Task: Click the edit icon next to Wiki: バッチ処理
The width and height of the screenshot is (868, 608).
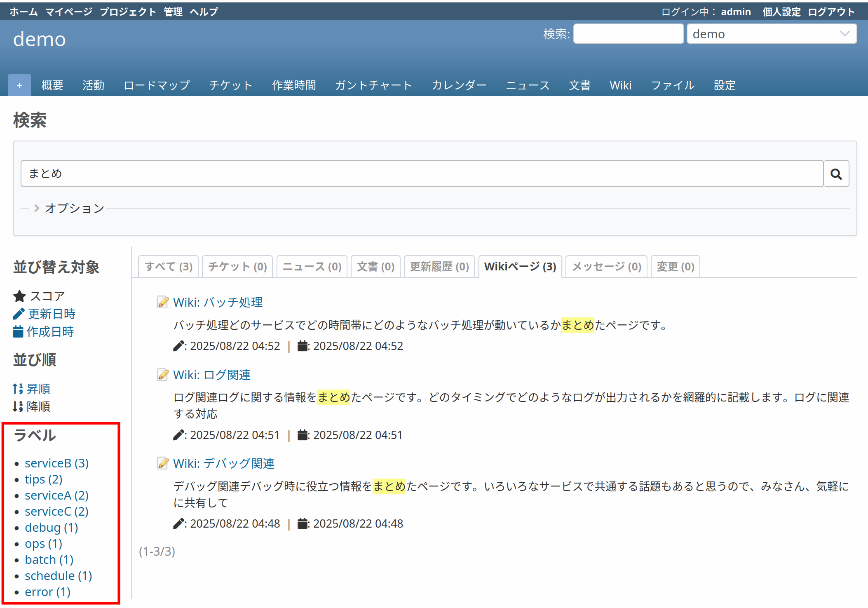Action: [162, 302]
